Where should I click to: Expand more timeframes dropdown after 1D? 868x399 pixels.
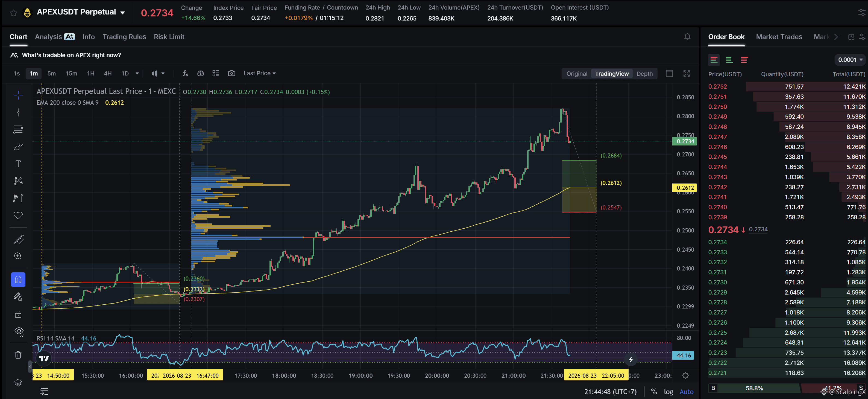tap(137, 73)
